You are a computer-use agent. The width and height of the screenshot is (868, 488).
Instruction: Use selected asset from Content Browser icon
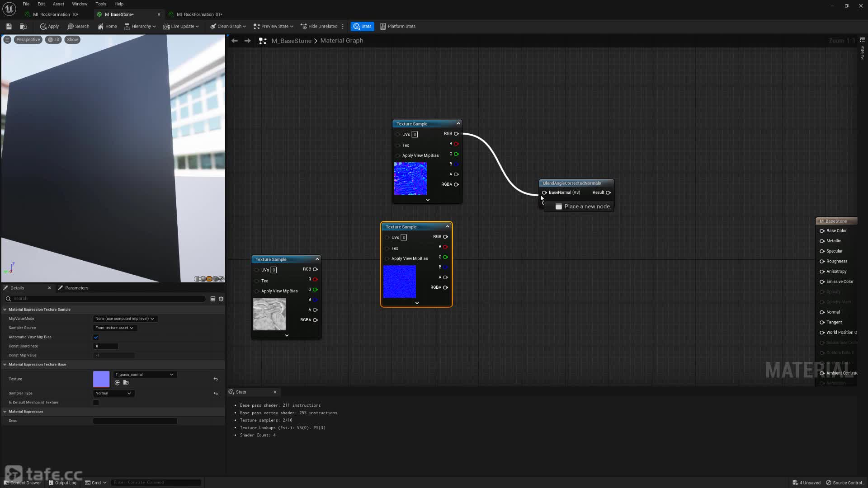tap(117, 383)
